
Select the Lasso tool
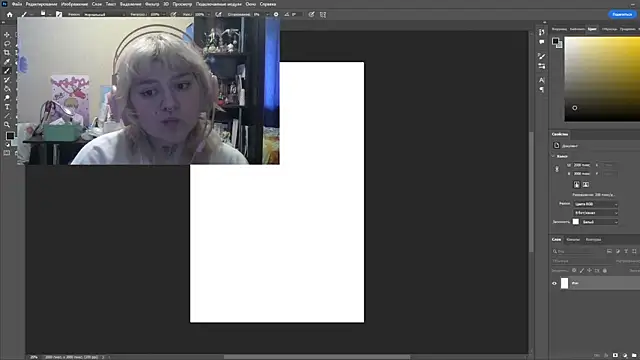click(x=7, y=44)
